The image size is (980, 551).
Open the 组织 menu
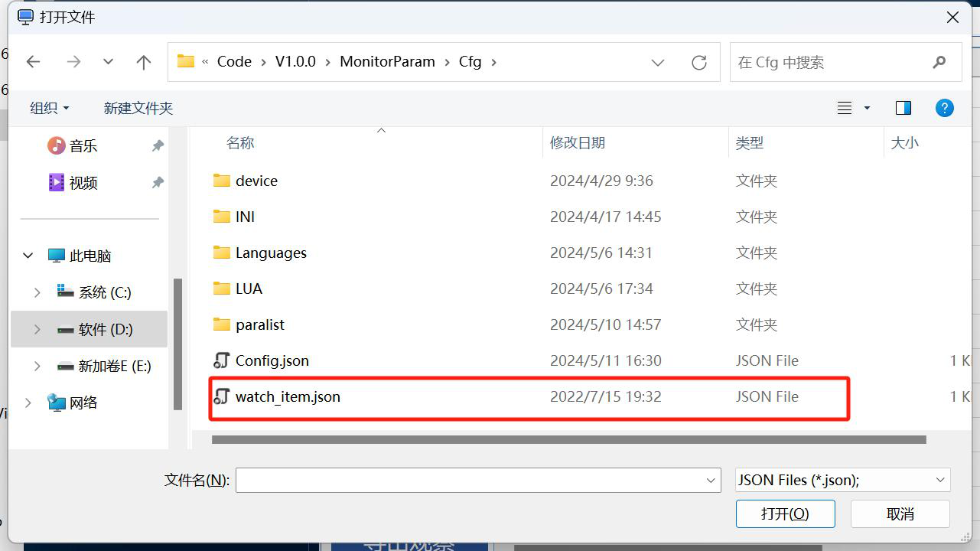49,108
